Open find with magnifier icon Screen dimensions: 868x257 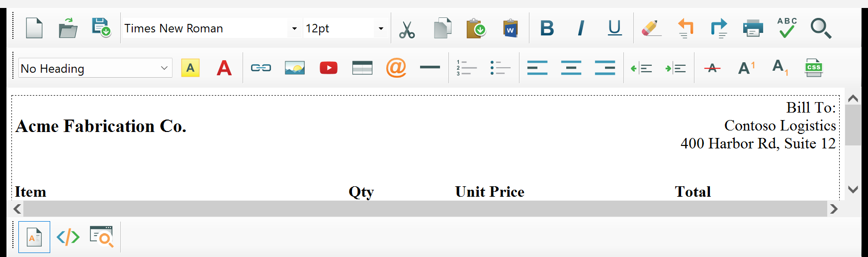tap(821, 28)
